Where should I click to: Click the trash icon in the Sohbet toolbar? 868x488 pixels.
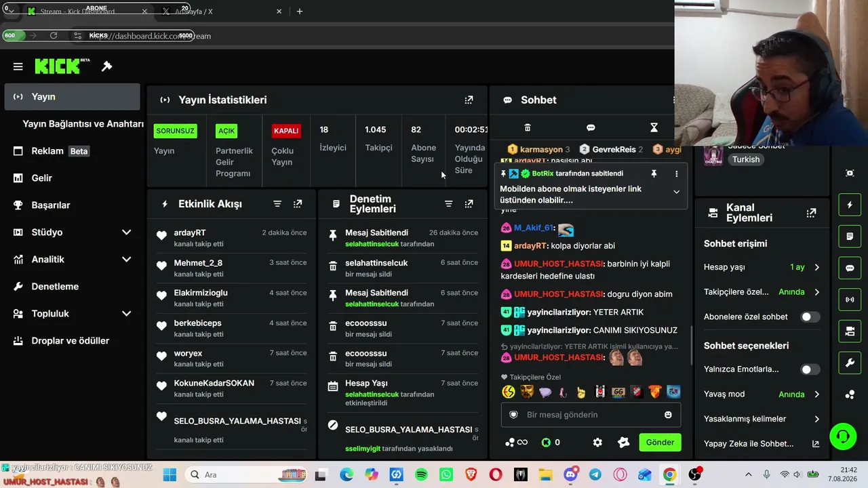528,127
